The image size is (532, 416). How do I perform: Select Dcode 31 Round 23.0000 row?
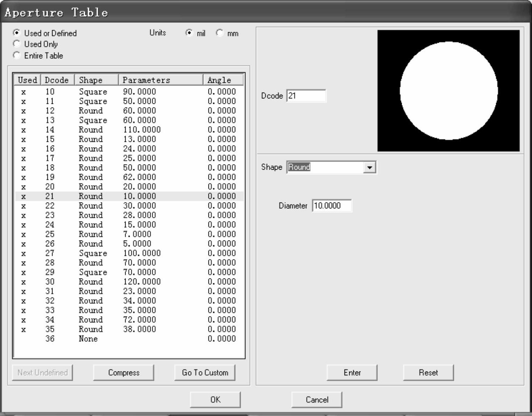129,291
